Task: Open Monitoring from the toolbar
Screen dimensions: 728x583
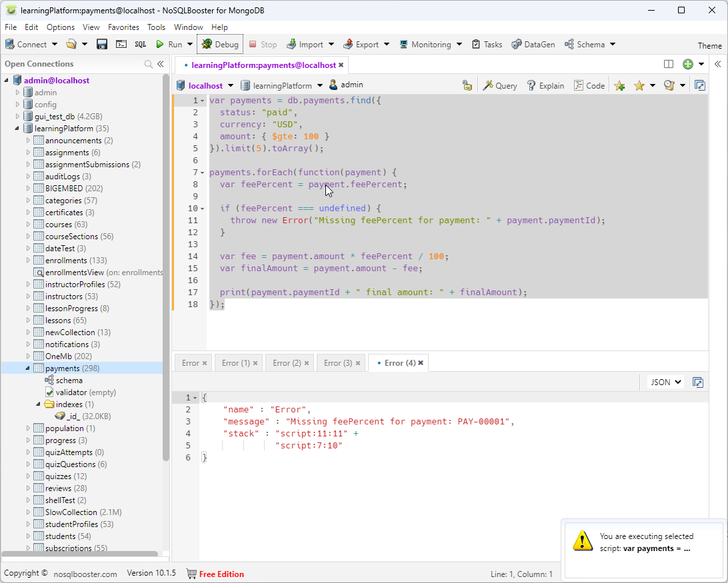Action: [425, 45]
